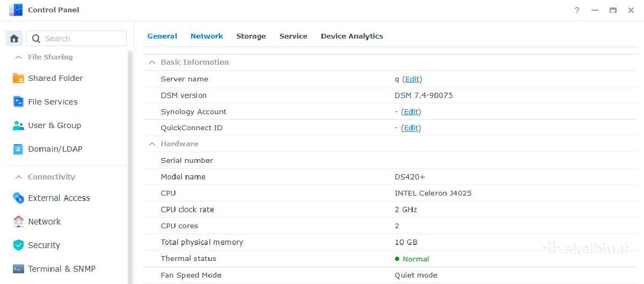
Task: Switch to the Service tab
Action: pos(294,36)
